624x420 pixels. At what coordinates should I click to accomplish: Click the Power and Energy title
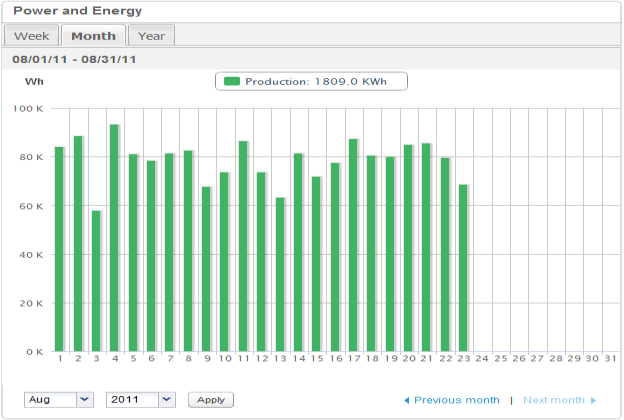click(x=78, y=11)
